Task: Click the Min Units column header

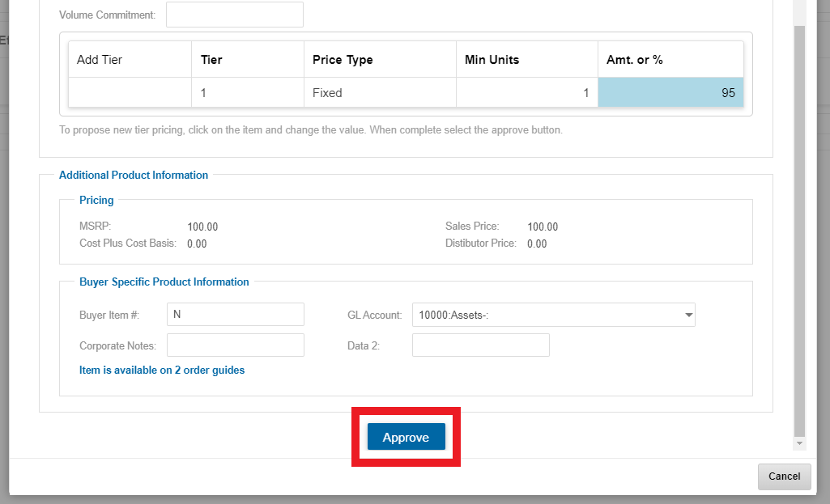Action: pyautogui.click(x=526, y=60)
